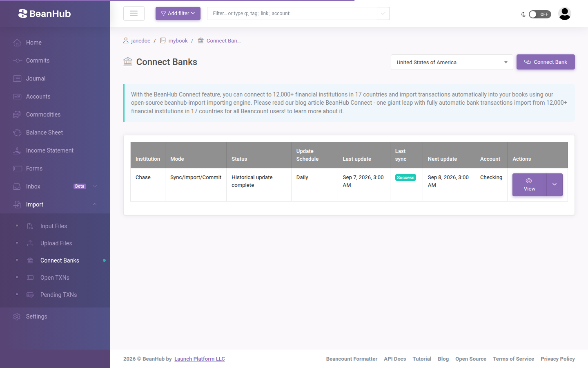Click the Settings gear icon
Image resolution: width=588 pixels, height=368 pixels.
[17, 316]
